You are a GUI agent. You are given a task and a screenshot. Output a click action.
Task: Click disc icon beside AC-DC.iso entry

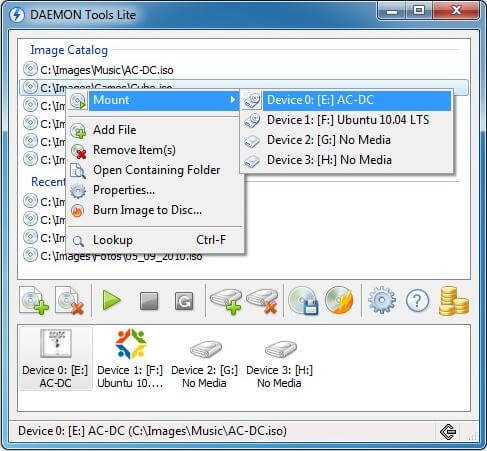click(x=30, y=69)
